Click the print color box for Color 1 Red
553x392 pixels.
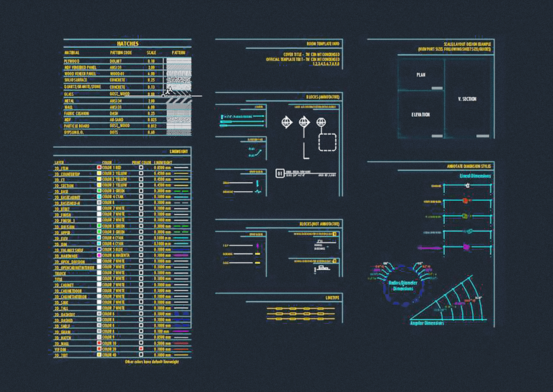(x=141, y=168)
